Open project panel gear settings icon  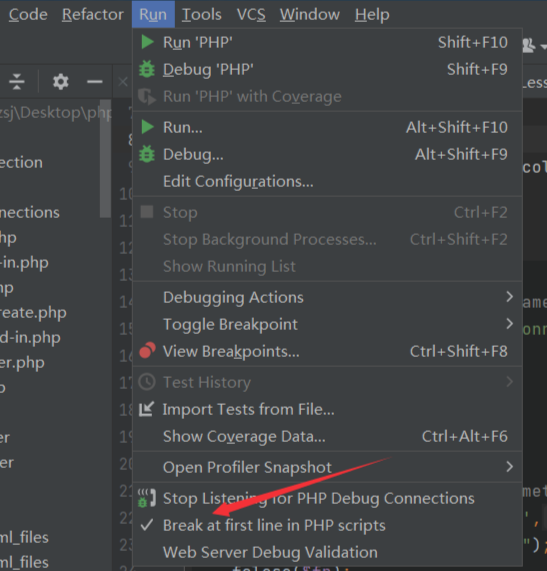point(60,82)
